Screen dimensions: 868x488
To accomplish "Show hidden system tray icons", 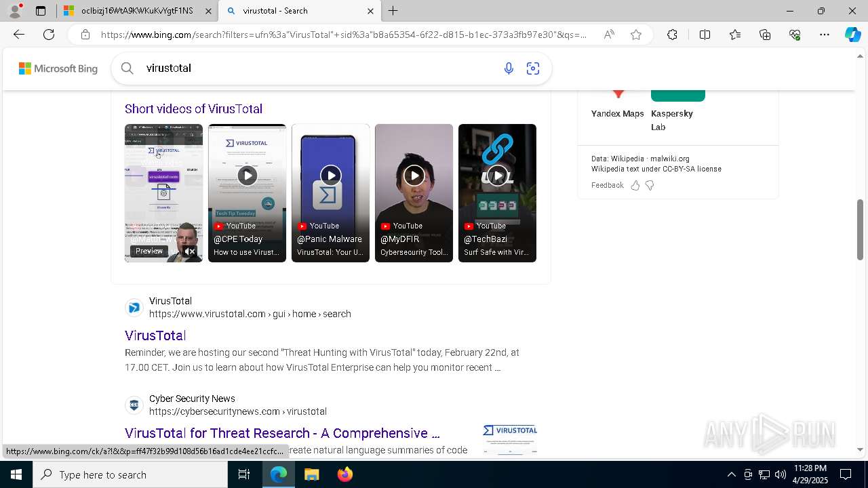I will 731,474.
